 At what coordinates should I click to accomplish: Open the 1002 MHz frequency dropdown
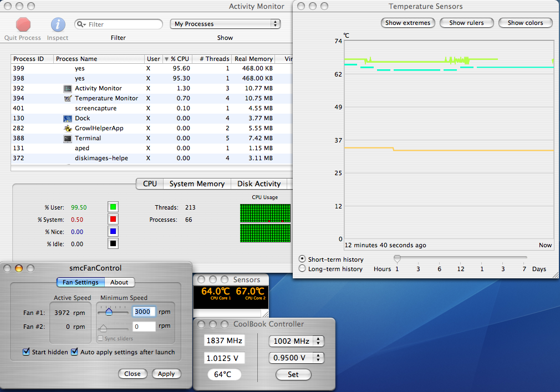click(x=297, y=341)
